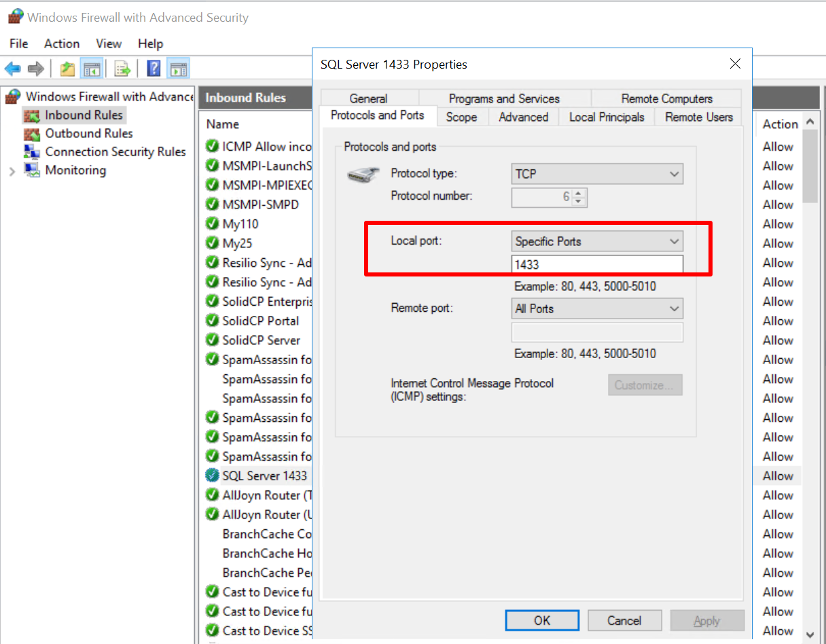Switch to the Scope tab
The width and height of the screenshot is (826, 644).
point(461,117)
